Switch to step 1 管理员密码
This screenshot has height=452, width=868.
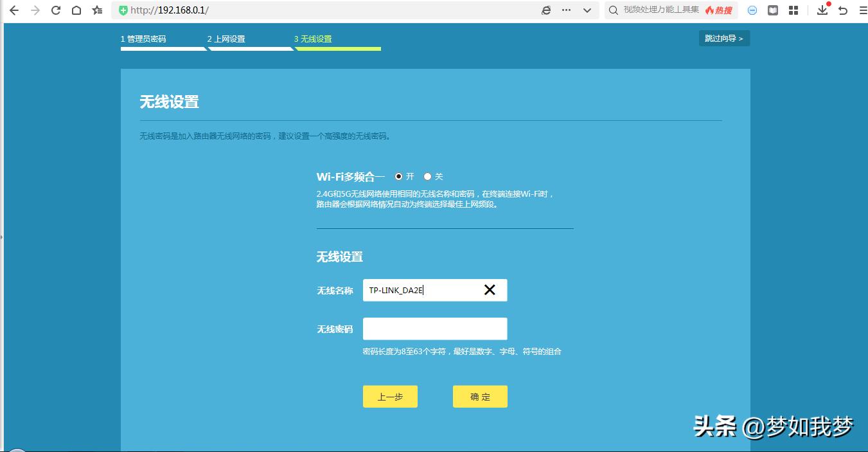(144, 39)
